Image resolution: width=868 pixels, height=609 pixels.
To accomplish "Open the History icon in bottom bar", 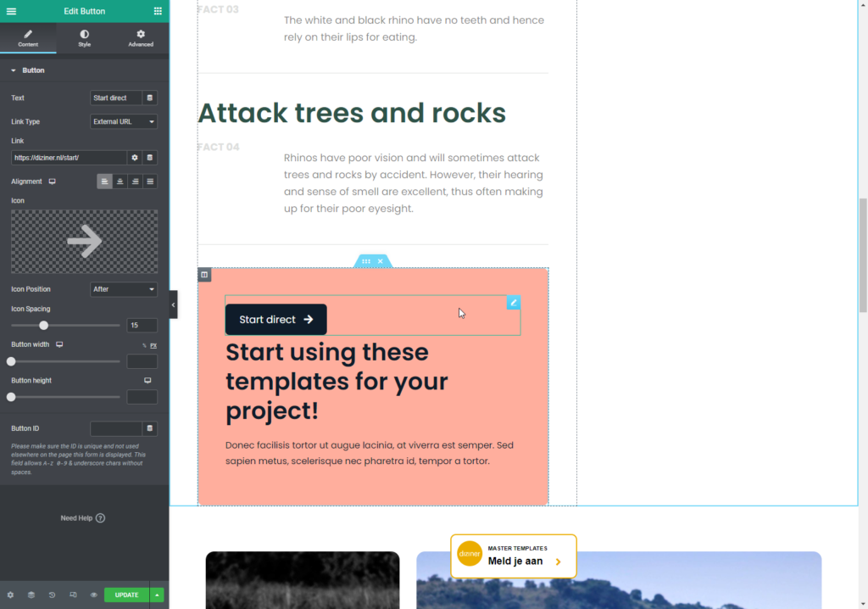I will coord(52,595).
